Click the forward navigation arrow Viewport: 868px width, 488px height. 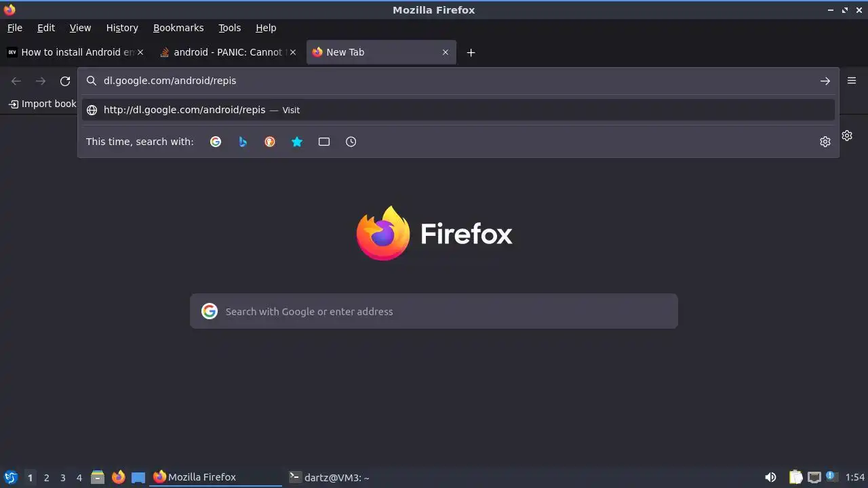tap(41, 81)
